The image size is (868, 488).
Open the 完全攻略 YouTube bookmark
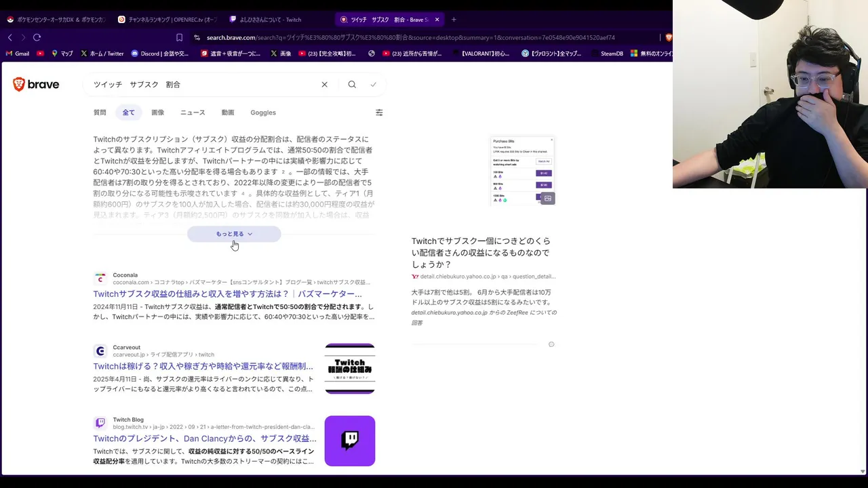point(328,54)
